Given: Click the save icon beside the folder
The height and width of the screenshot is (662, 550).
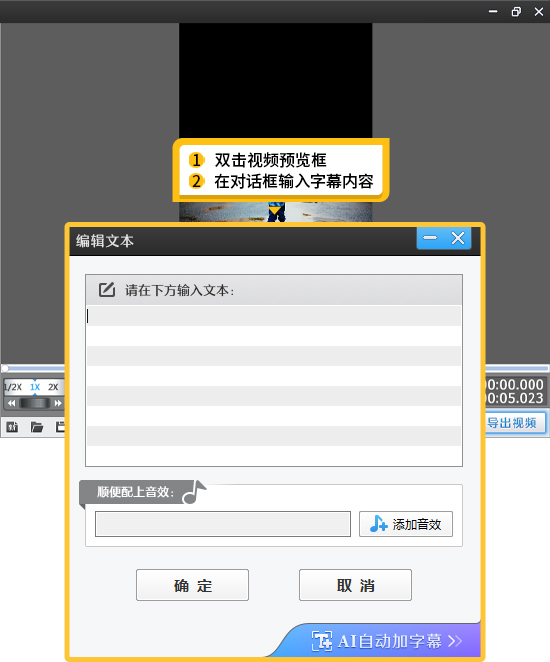Looking at the screenshot, I should coord(60,427).
